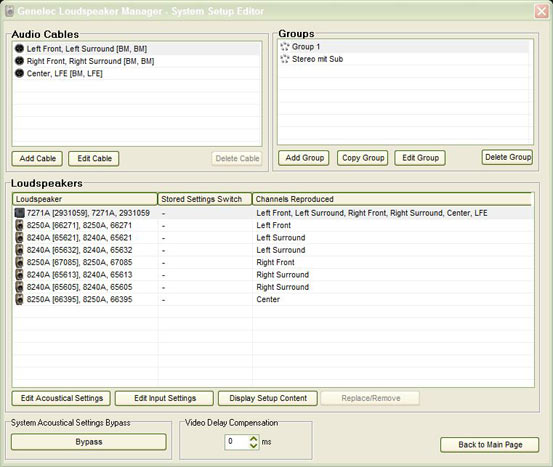
Task: Click the speaker icon for 8240A 65613
Action: pos(19,274)
